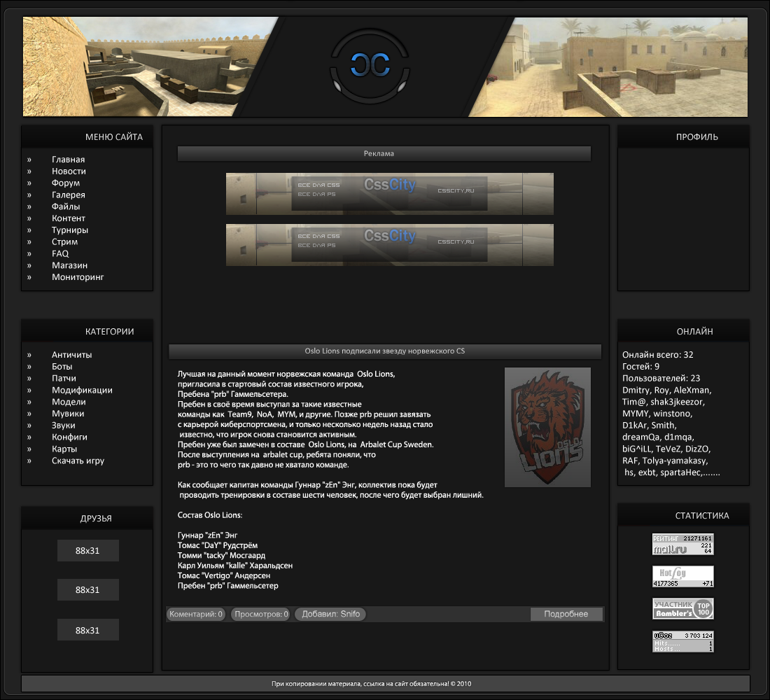Click the МЕНЮ САЙТА block header
This screenshot has height=700, width=770.
tap(87, 137)
